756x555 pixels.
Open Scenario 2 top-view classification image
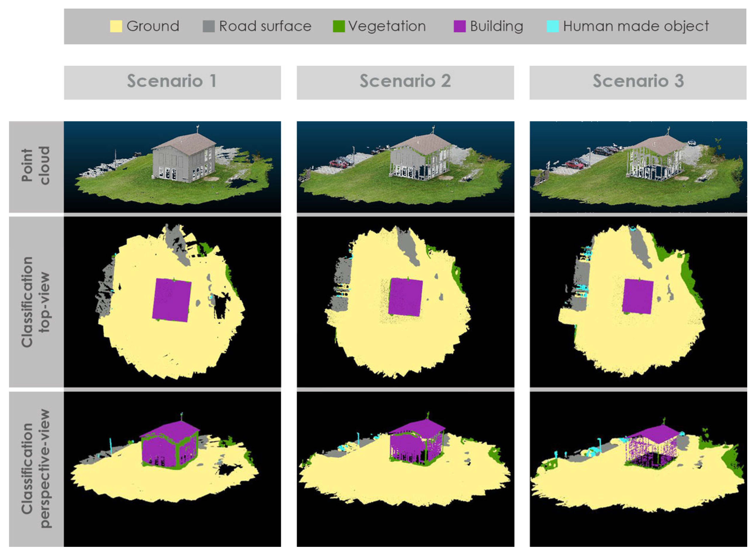(x=405, y=302)
